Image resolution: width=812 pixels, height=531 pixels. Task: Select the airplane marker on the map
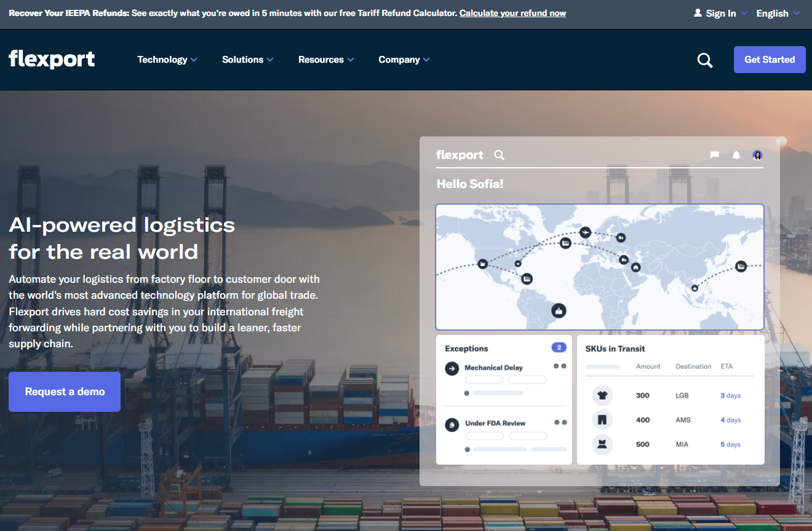(x=585, y=232)
